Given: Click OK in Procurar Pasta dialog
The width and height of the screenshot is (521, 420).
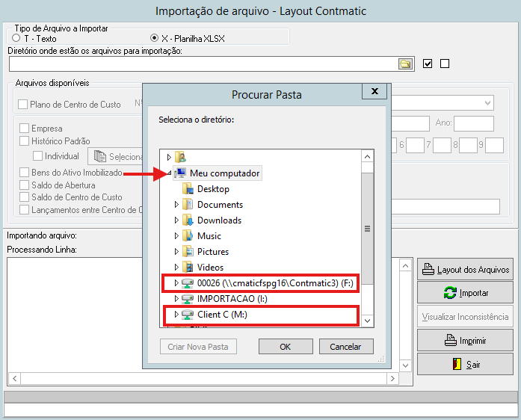Looking at the screenshot, I should coord(286,347).
